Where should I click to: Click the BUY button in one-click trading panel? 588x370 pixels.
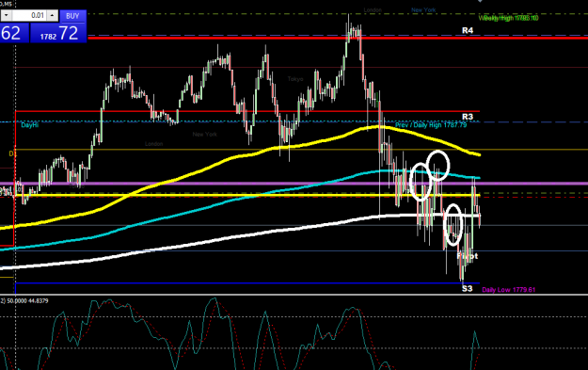point(72,16)
